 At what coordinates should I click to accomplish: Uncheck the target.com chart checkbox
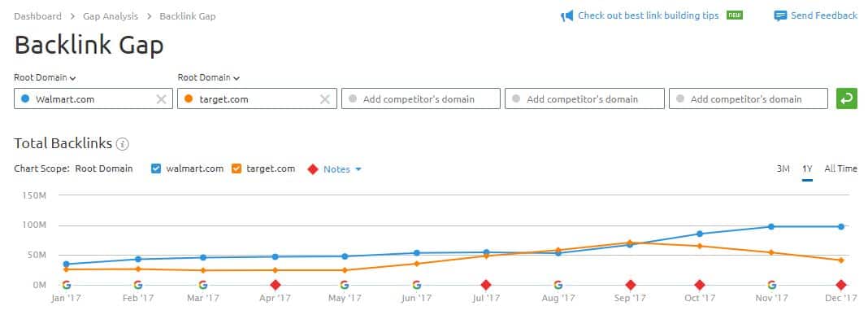click(x=237, y=168)
